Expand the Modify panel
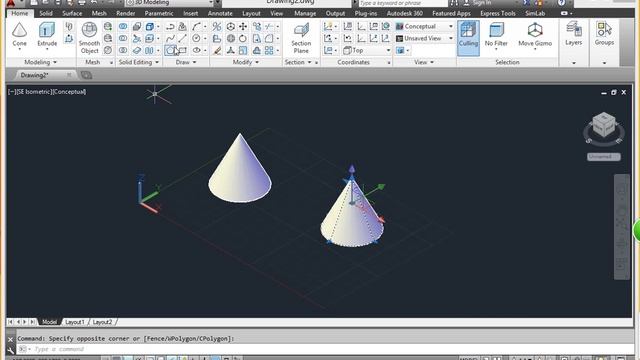 [246, 62]
